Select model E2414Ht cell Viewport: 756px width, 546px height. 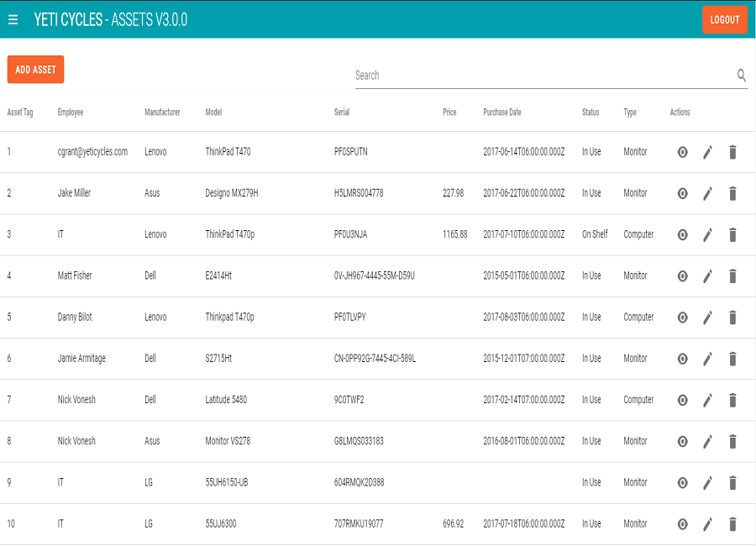(218, 276)
